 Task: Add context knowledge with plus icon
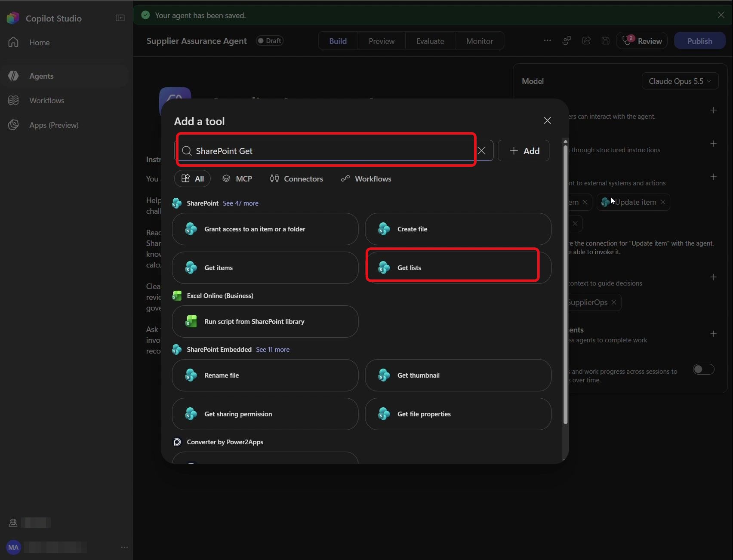(x=714, y=277)
